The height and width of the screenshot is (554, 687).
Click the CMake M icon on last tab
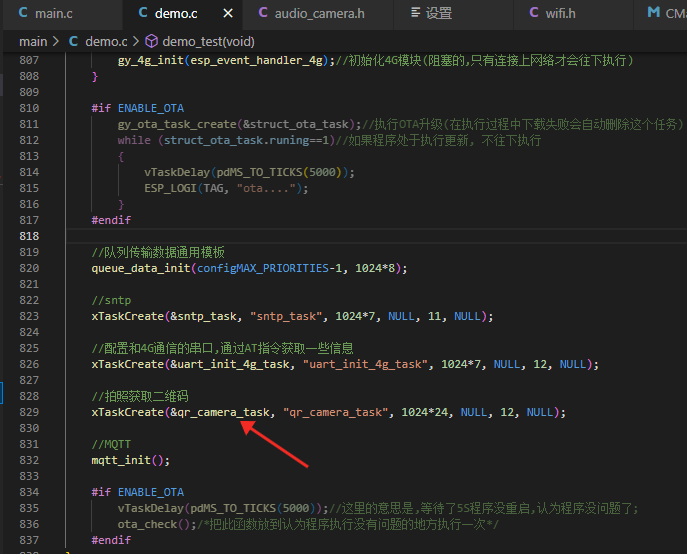click(653, 13)
